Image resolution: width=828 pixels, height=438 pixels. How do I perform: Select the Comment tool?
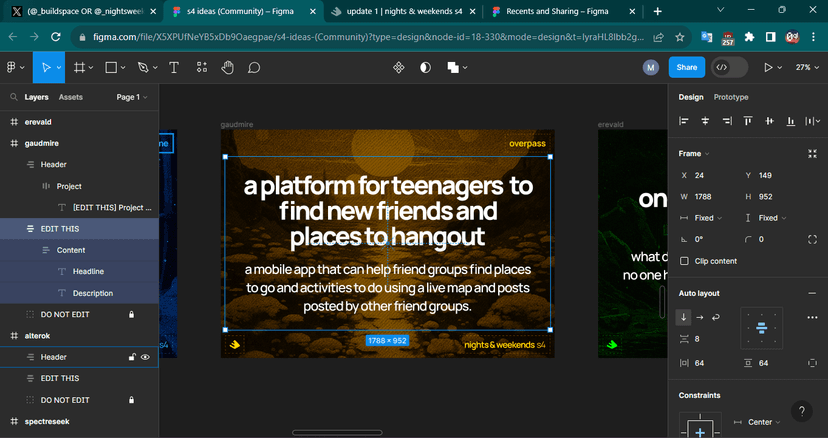(x=254, y=68)
